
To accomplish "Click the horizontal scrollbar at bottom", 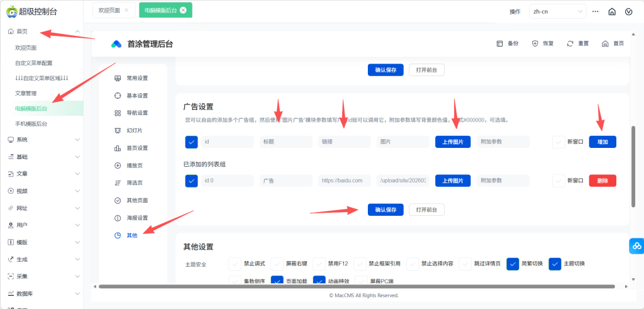I will click(357, 286).
